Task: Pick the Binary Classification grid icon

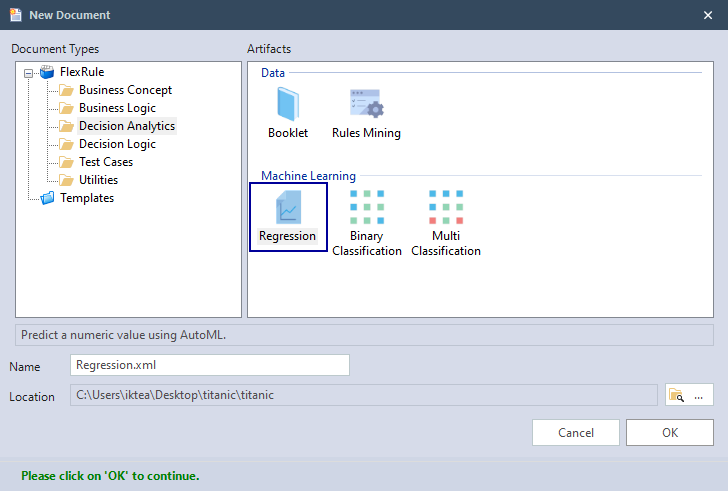Action: coord(367,207)
